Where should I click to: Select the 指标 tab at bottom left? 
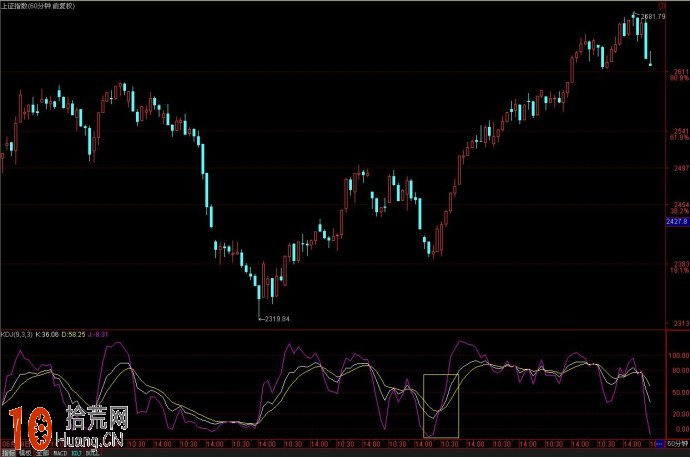click(9, 453)
